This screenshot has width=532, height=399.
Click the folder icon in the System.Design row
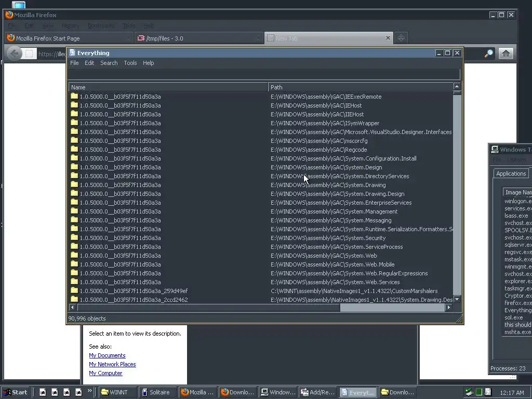(74, 167)
